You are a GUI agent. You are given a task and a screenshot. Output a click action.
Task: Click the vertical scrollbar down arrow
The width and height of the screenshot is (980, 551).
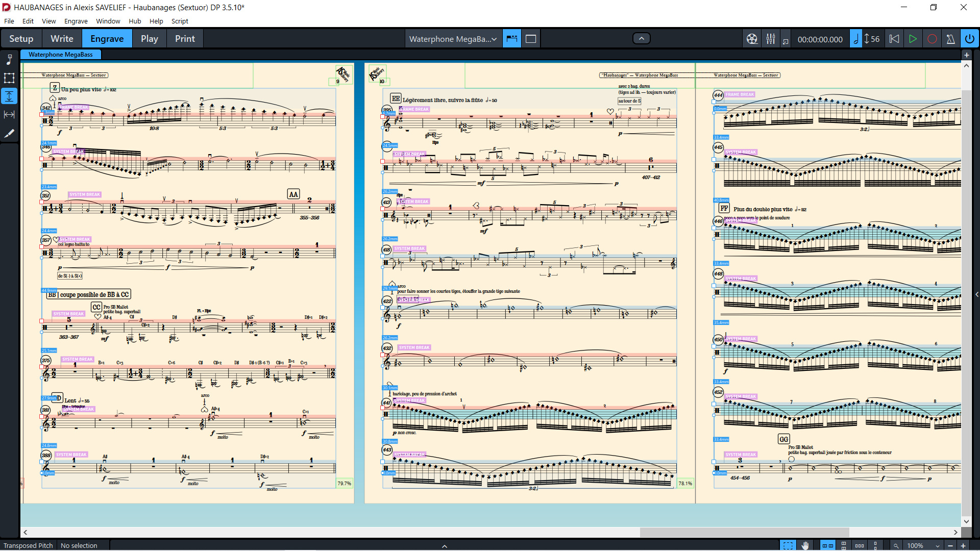click(x=966, y=521)
